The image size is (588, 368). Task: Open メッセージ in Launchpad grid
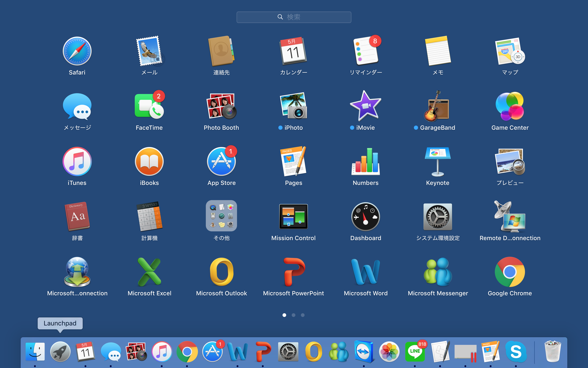(x=77, y=106)
